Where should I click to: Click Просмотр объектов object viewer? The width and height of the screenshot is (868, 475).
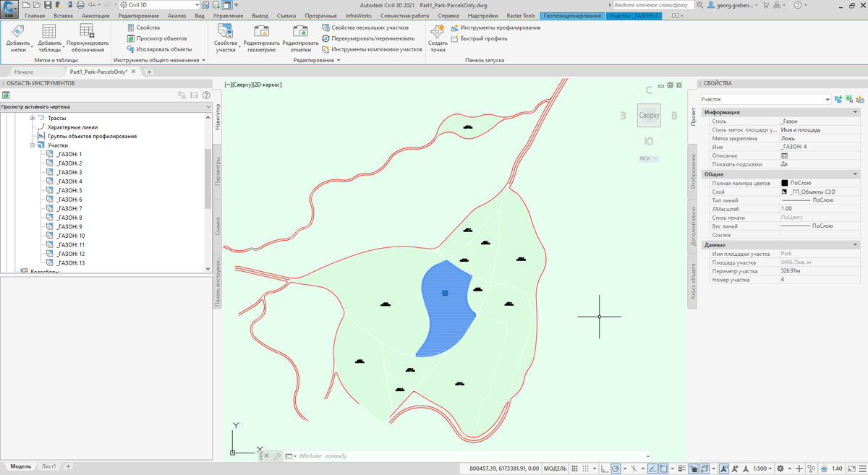[157, 38]
